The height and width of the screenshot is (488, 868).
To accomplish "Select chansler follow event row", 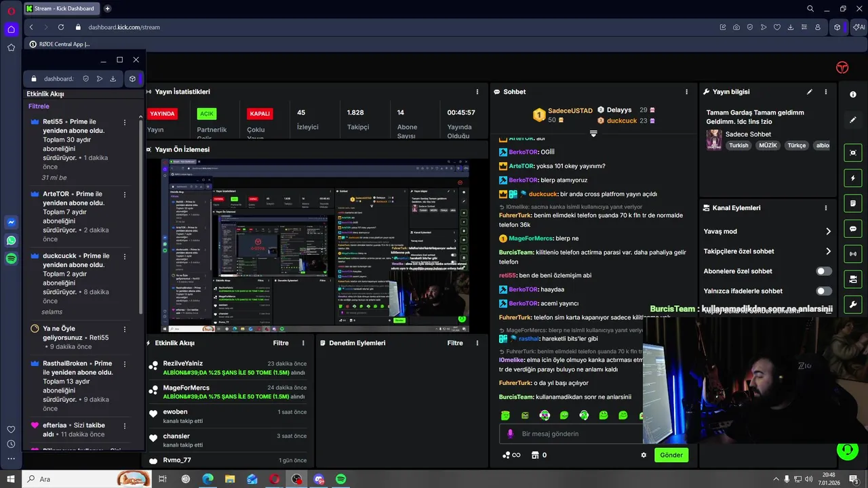I will pyautogui.click(x=227, y=441).
